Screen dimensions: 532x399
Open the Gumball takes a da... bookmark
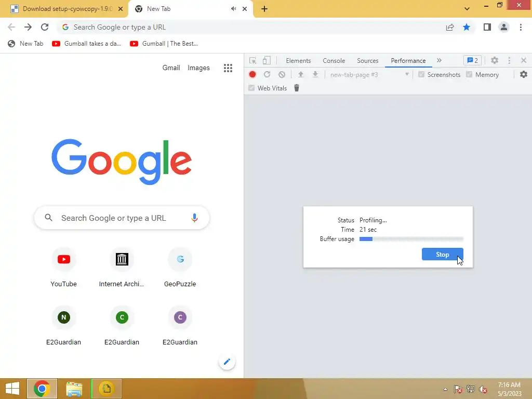(87, 44)
